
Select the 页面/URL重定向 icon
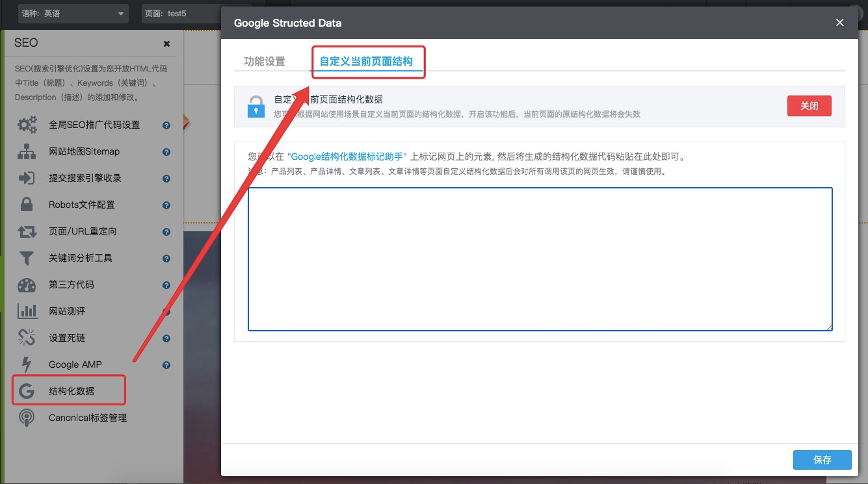coord(27,231)
